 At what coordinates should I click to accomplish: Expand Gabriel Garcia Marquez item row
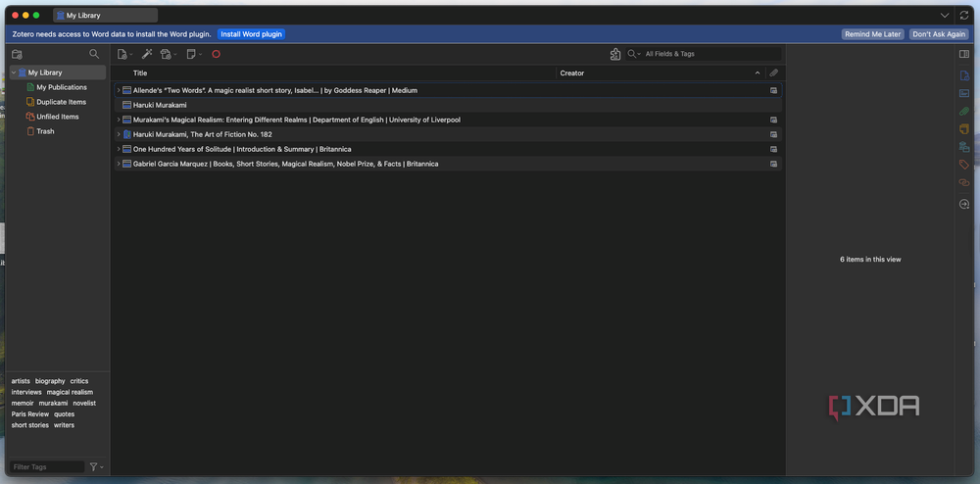coord(119,164)
